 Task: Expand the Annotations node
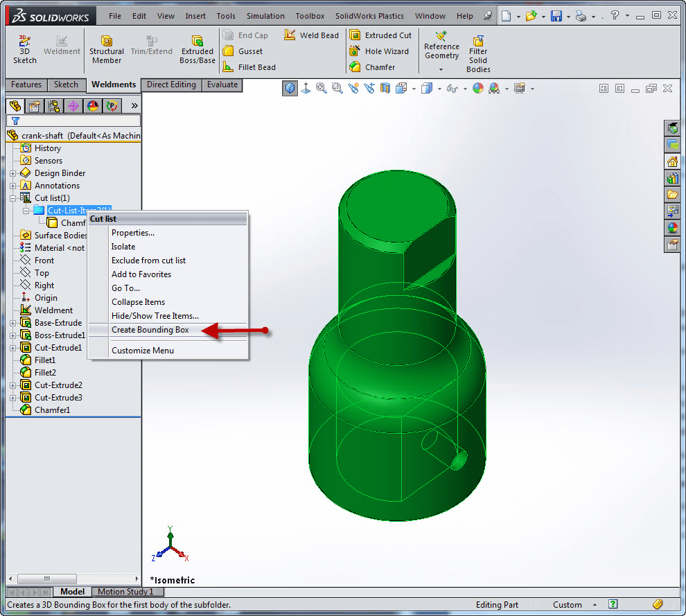pyautogui.click(x=13, y=186)
